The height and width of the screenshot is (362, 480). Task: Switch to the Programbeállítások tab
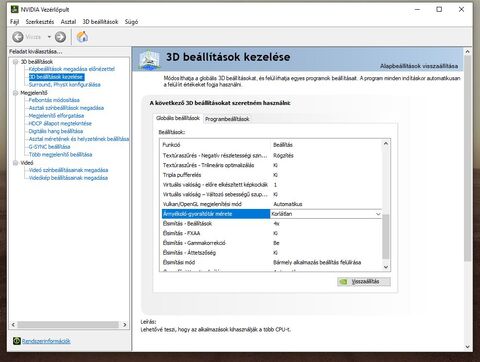point(227,119)
